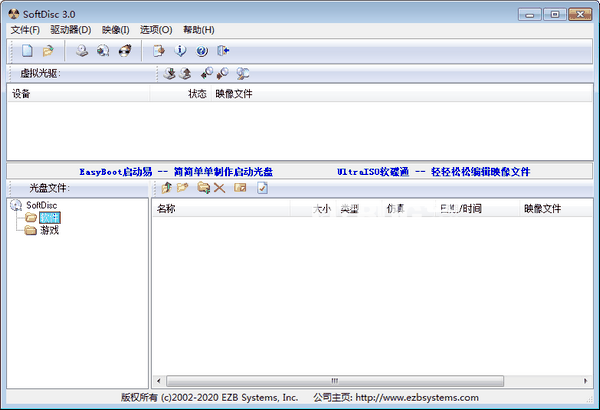Open the blue info bubble icon

[180, 51]
